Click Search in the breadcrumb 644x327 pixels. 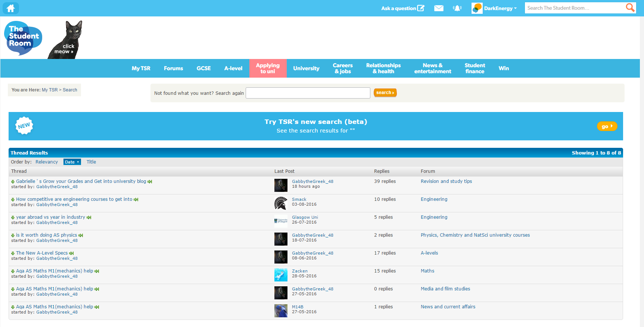click(x=70, y=90)
